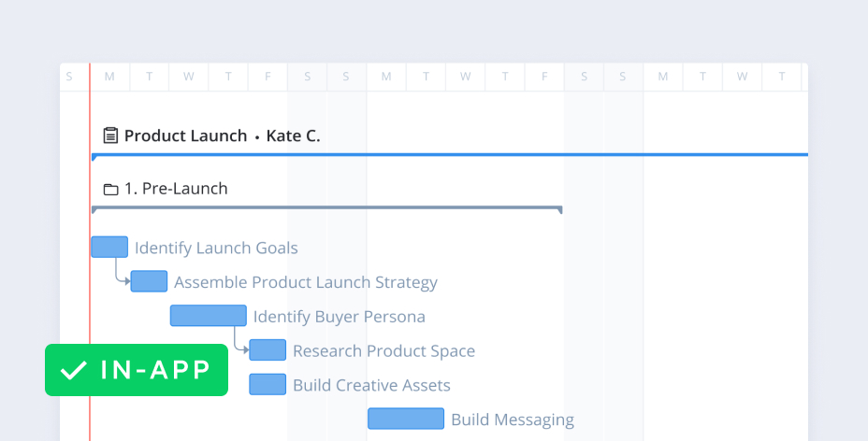The width and height of the screenshot is (868, 441).
Task: Select the Identify Launch Goals task bar
Action: [x=109, y=247]
